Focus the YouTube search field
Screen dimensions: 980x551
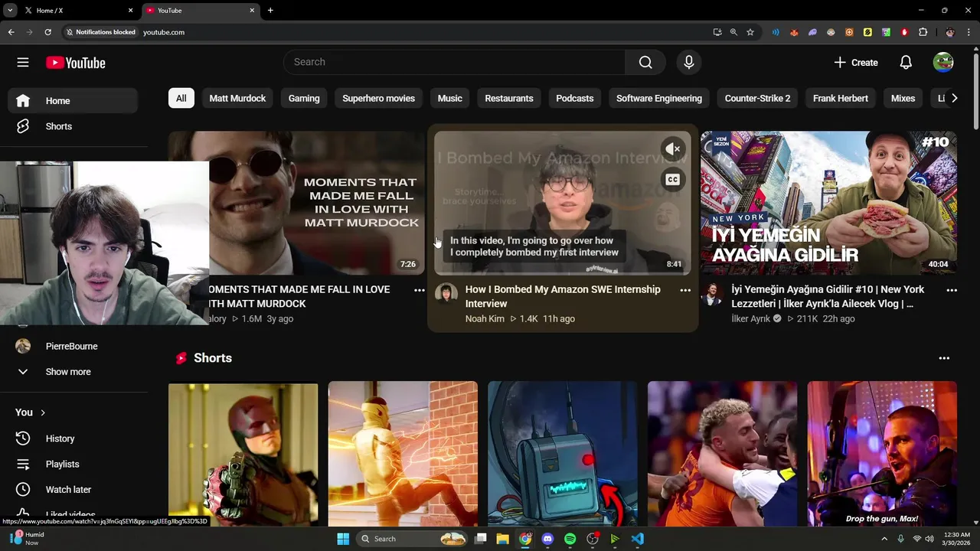click(454, 62)
